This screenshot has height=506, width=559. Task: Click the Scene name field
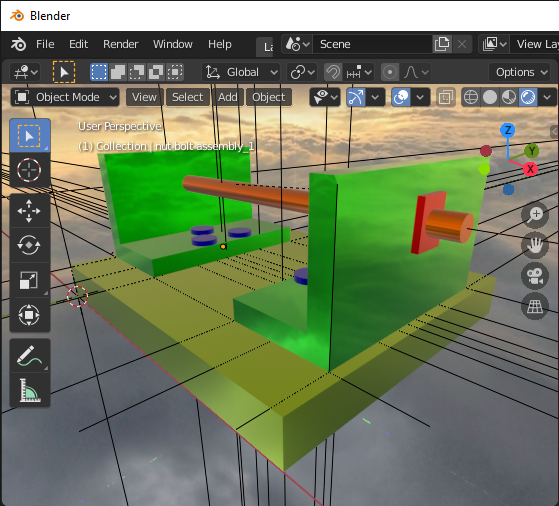pos(373,44)
